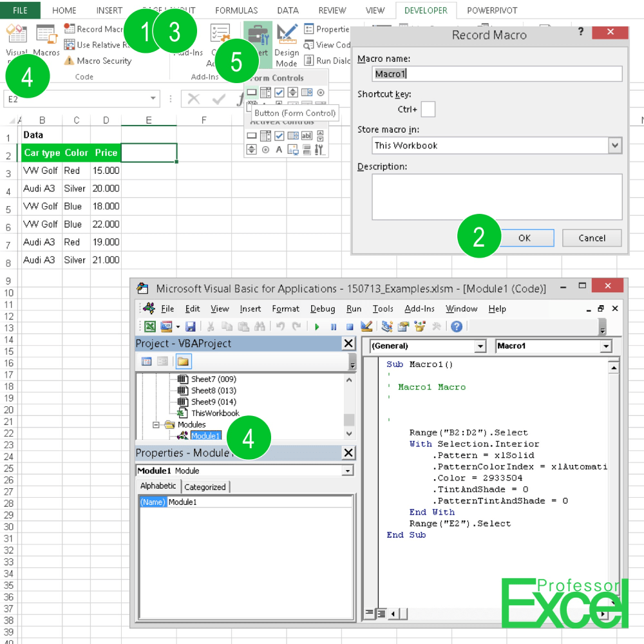Image resolution: width=644 pixels, height=644 pixels.
Task: Select ThisWorkbook in the project tree
Action: click(215, 413)
